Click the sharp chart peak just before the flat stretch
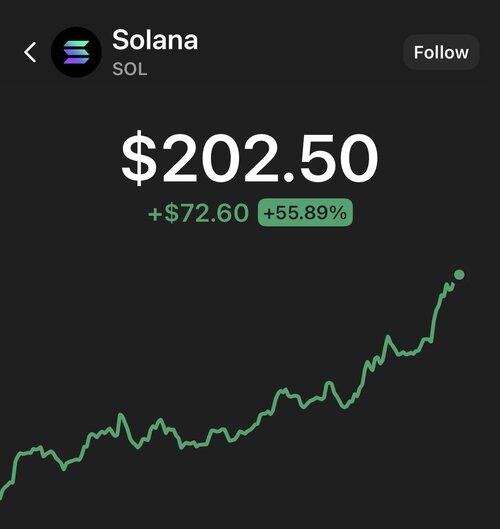The height and width of the screenshot is (529, 500). [x=388, y=336]
